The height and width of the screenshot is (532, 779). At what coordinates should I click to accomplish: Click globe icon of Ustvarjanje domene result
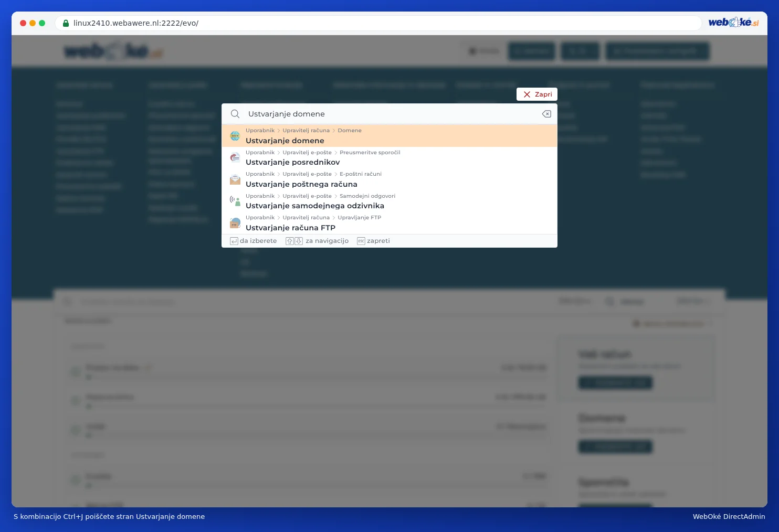click(x=235, y=136)
